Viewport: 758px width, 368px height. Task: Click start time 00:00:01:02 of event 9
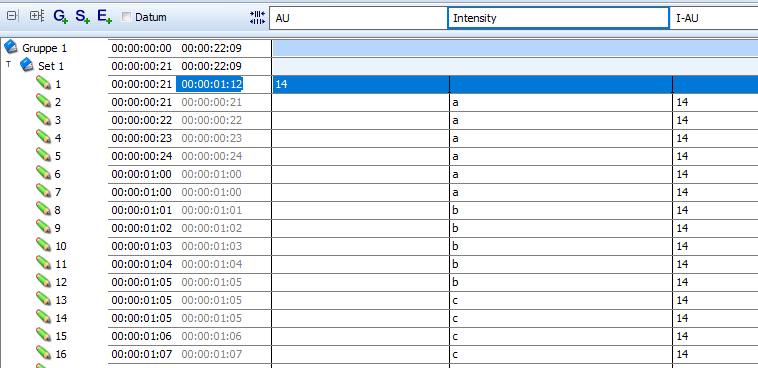click(x=141, y=228)
